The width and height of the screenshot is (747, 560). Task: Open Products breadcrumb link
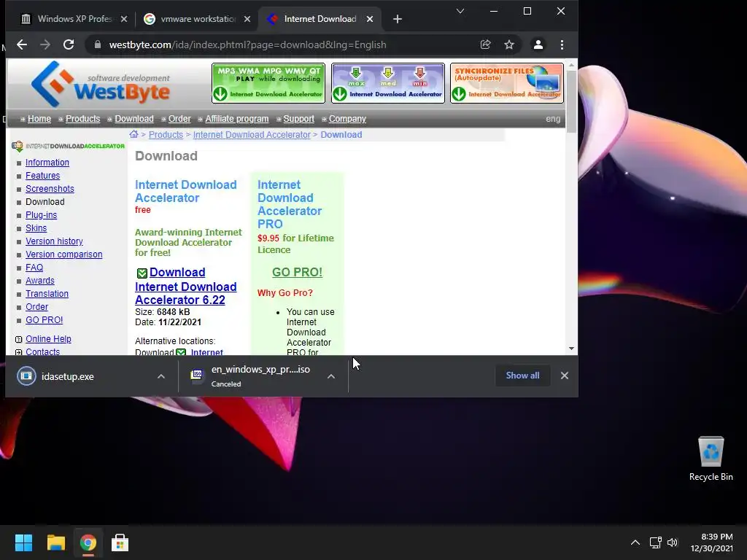pyautogui.click(x=166, y=135)
